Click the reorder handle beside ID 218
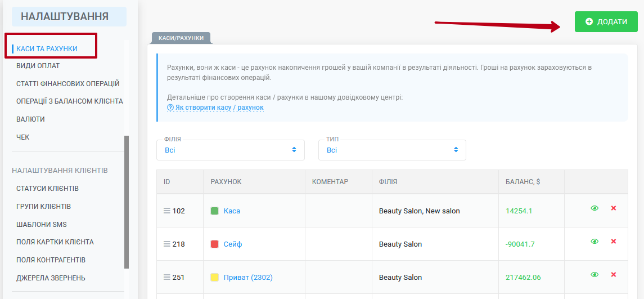 point(166,244)
